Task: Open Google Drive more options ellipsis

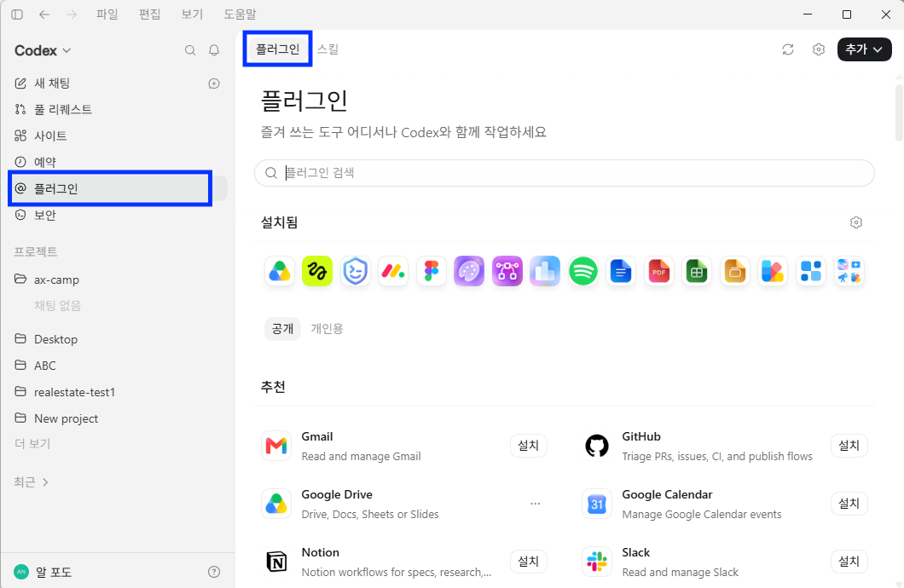Action: [x=536, y=504]
